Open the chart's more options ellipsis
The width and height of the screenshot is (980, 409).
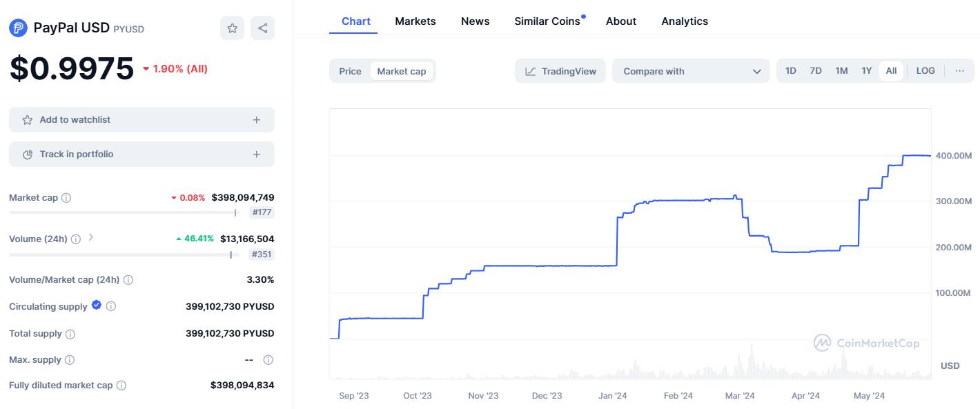point(960,71)
